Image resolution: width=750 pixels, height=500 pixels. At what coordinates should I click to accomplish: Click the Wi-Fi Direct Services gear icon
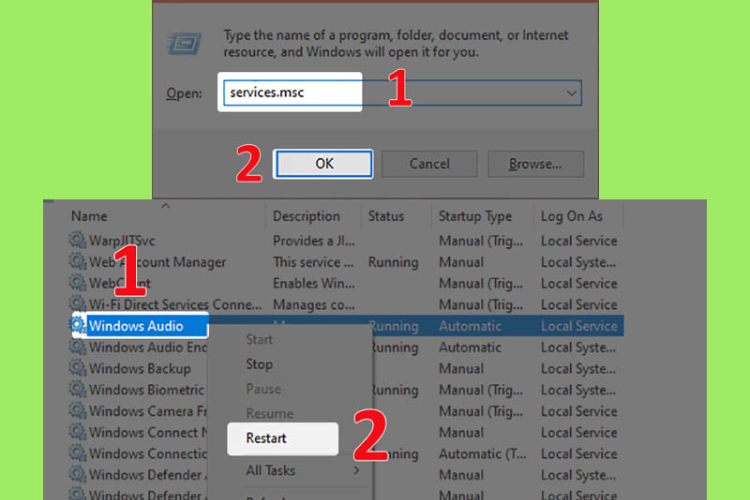click(77, 304)
